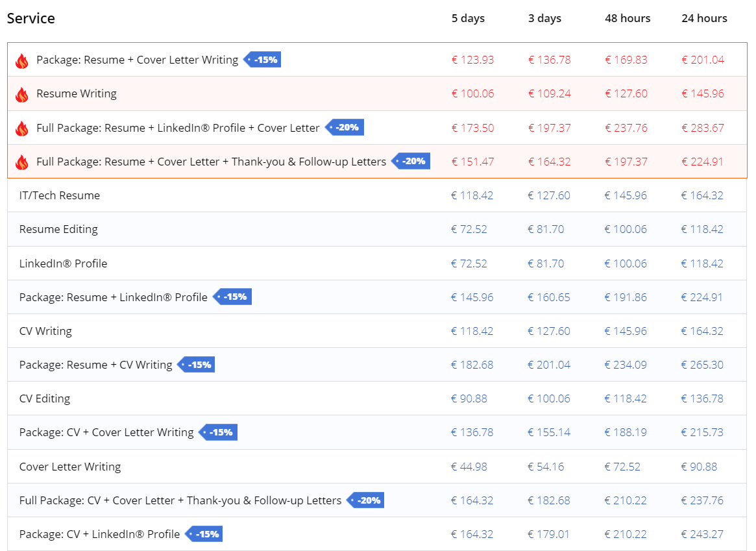Choose € 44.98 price for Cover Letter Writing

tap(469, 466)
